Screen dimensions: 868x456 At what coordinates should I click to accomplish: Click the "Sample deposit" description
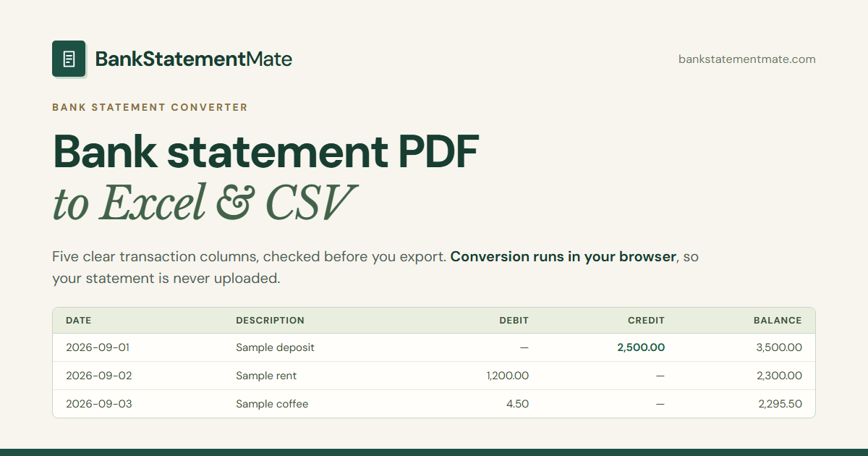pos(276,347)
